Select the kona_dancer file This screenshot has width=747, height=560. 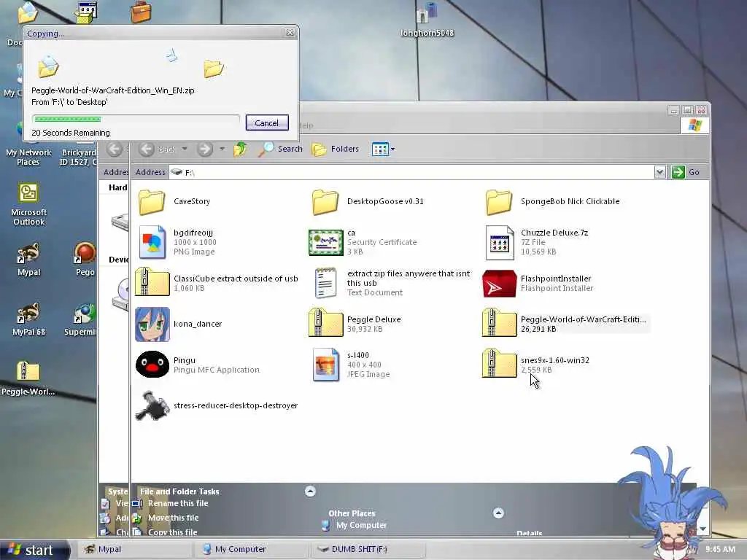tap(179, 324)
